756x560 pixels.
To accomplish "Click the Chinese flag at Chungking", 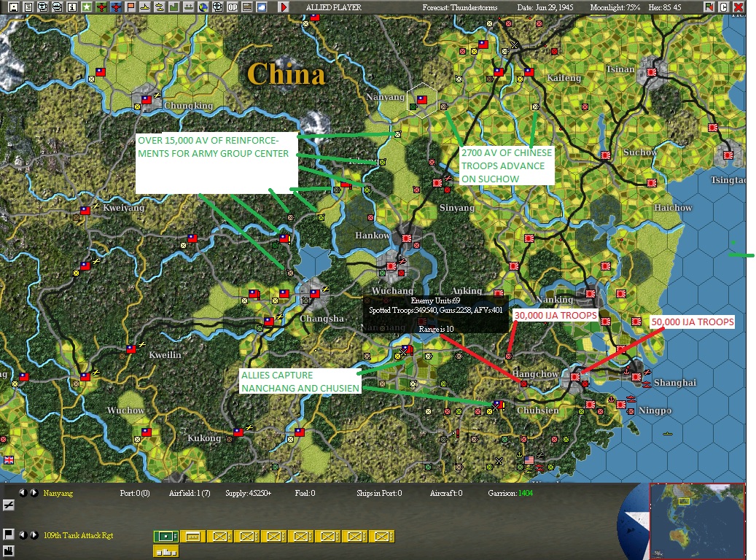I will pyautogui.click(x=146, y=100).
